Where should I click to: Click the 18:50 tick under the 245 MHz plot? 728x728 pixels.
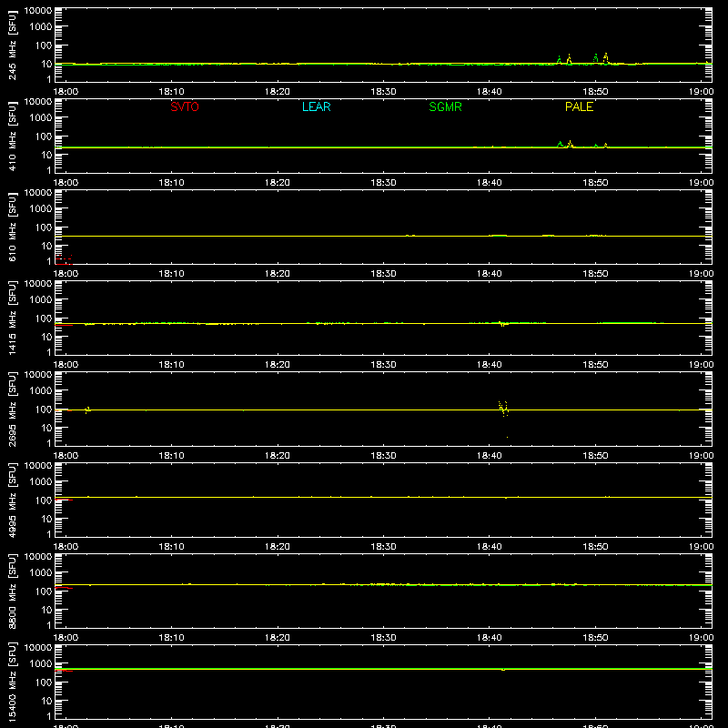pyautogui.click(x=595, y=92)
